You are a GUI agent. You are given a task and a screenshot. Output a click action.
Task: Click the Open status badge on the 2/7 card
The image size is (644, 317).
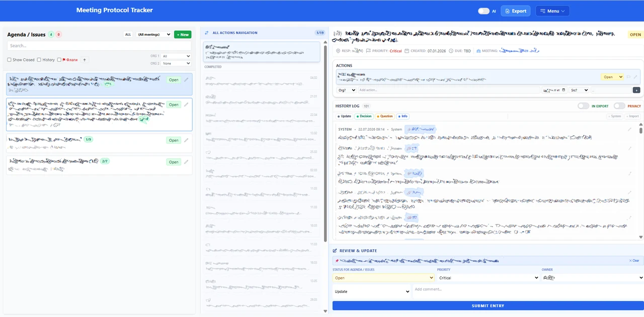tap(174, 162)
